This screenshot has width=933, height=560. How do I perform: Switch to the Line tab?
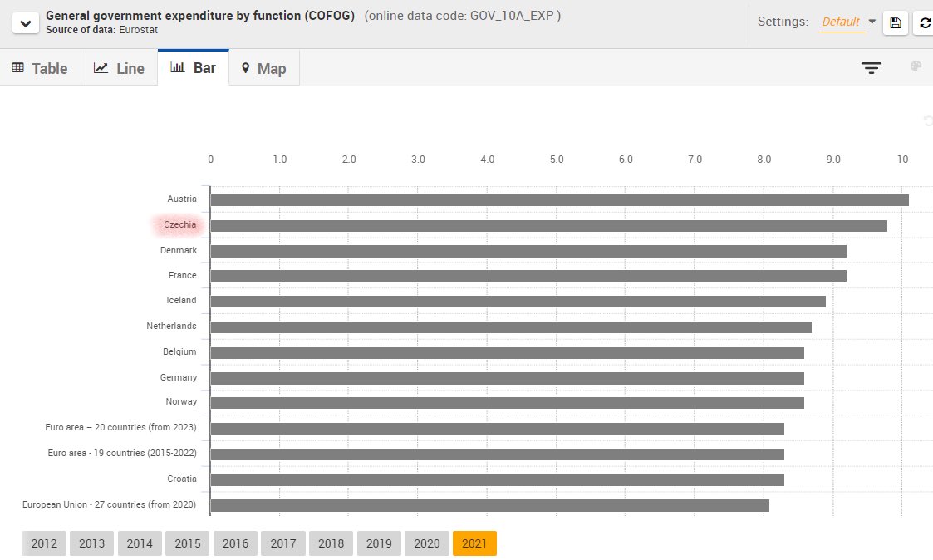119,68
